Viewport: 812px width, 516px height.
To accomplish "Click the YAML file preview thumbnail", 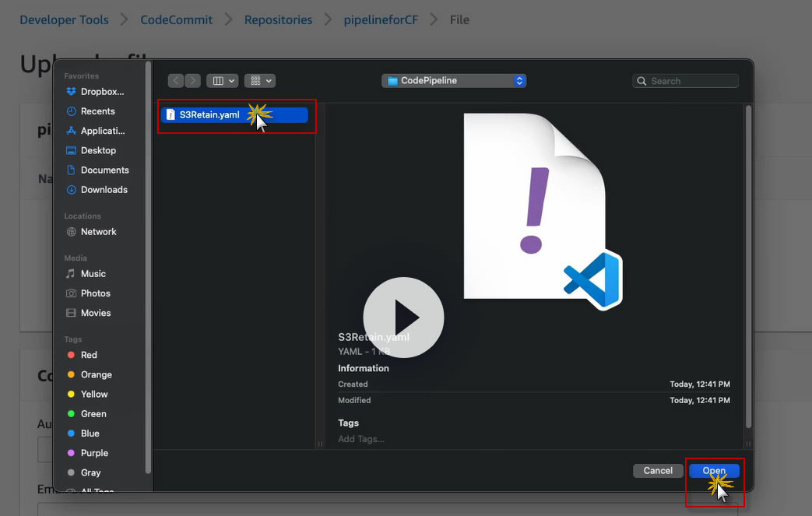I will tap(543, 211).
